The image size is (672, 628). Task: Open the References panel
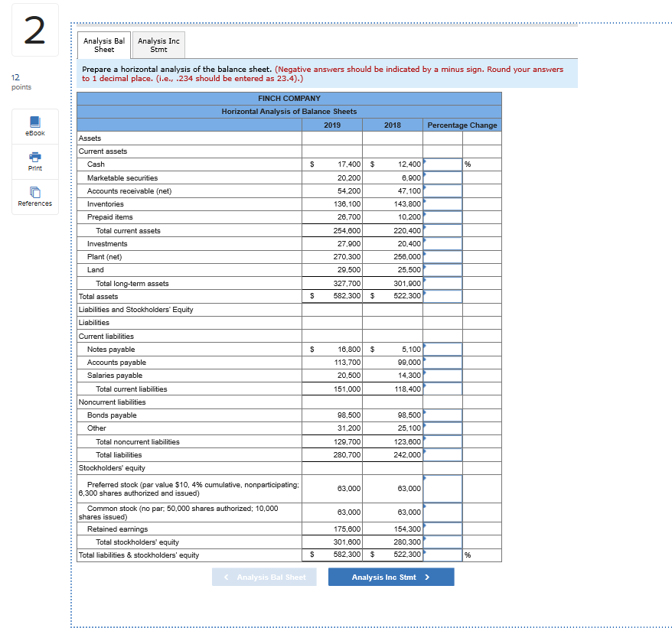pos(34,196)
